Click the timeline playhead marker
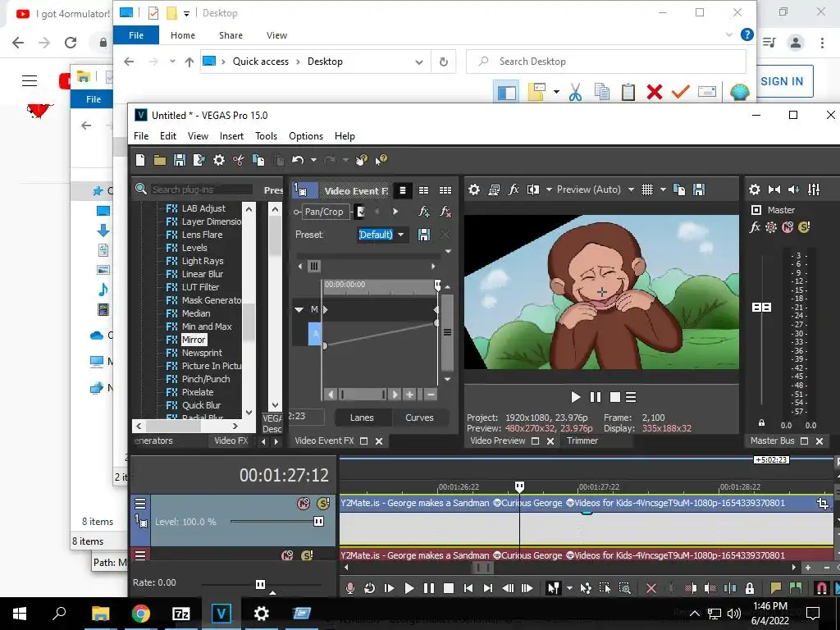 coord(519,486)
